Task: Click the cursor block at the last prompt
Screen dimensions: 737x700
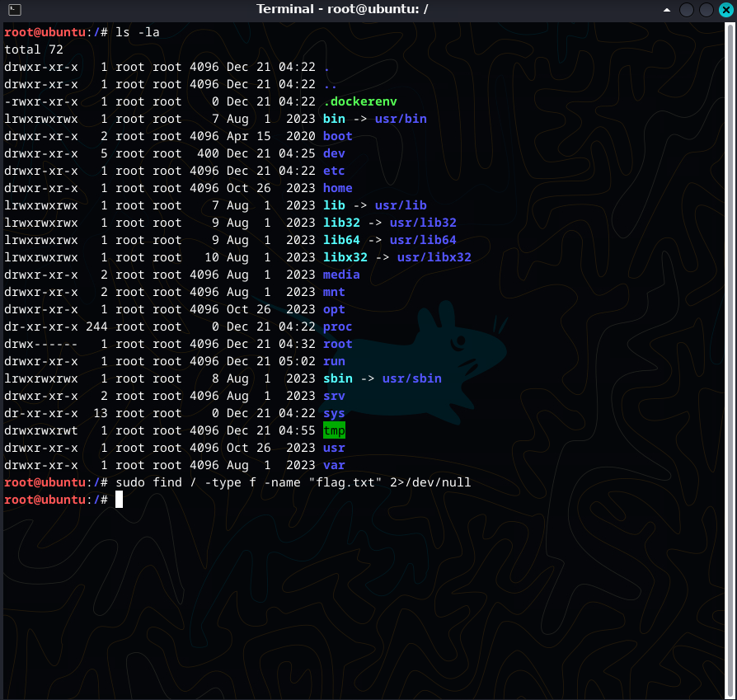Action: (x=120, y=500)
